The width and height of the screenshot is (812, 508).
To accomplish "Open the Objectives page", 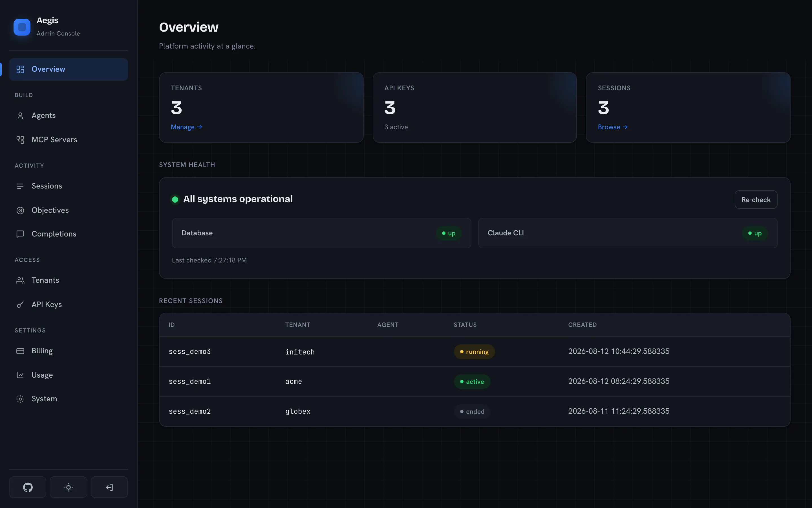I will tap(69, 210).
